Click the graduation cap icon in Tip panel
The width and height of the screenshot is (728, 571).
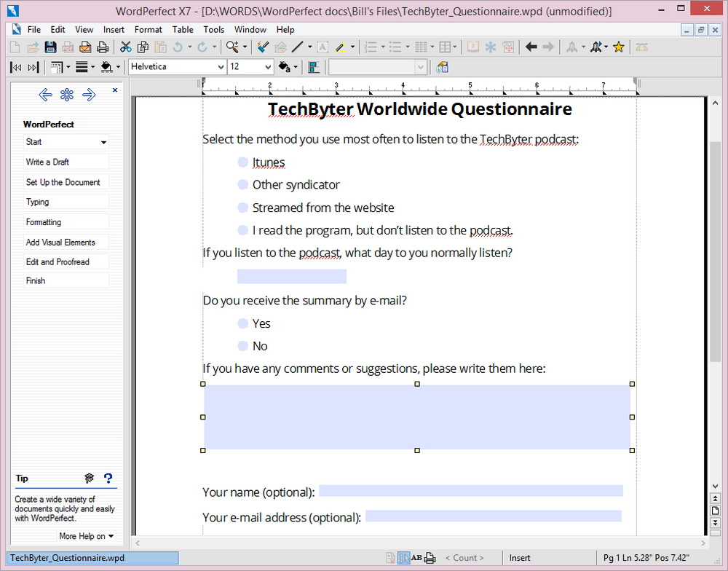[89, 478]
